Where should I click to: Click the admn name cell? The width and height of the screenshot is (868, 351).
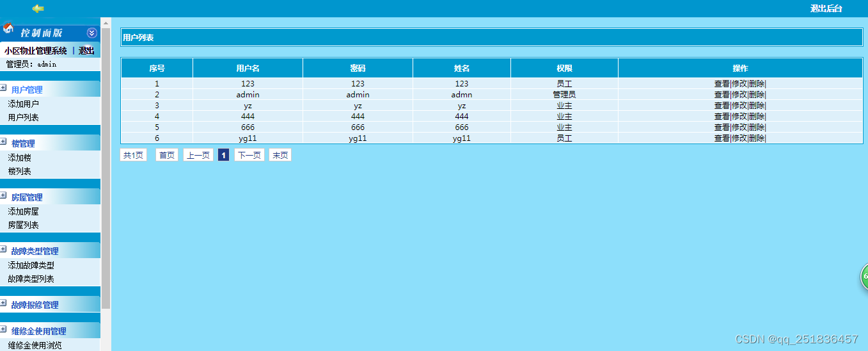462,94
